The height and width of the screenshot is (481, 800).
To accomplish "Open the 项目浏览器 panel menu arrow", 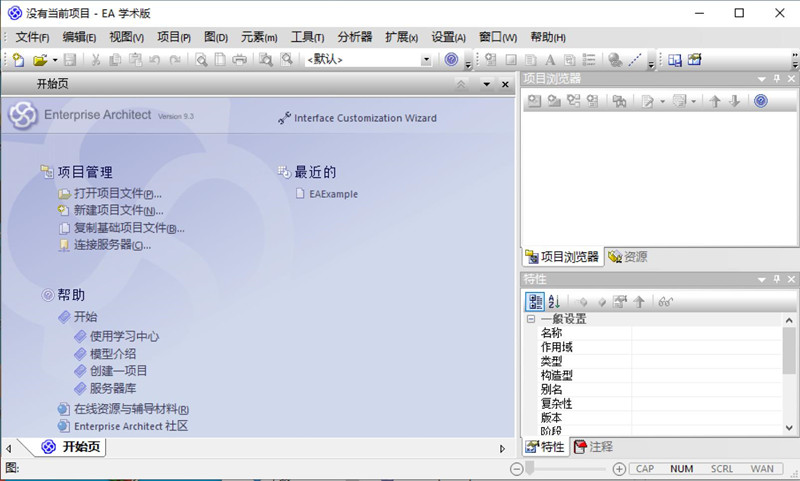I will (x=762, y=79).
